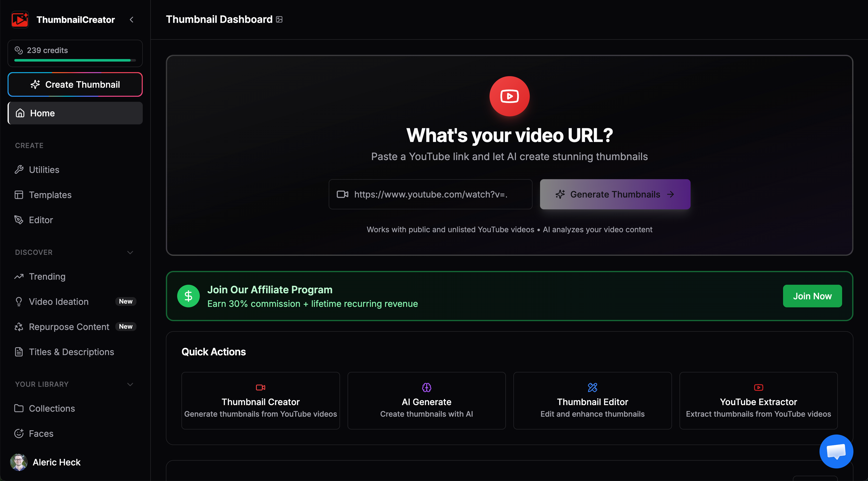Click the Editor pen icon
The height and width of the screenshot is (481, 868).
[x=19, y=220]
